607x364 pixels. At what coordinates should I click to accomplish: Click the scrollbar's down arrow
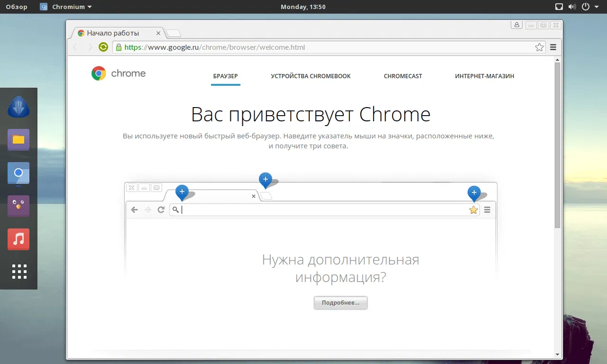pos(558,355)
